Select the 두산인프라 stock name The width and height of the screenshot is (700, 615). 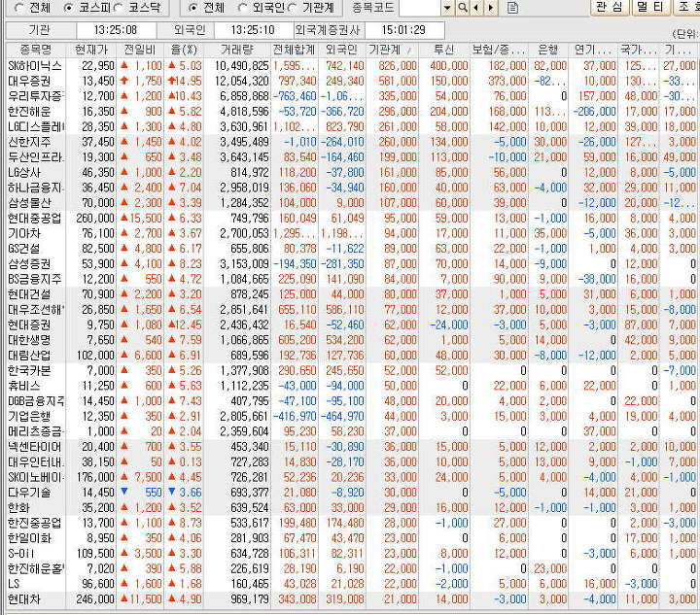[x=36, y=157]
